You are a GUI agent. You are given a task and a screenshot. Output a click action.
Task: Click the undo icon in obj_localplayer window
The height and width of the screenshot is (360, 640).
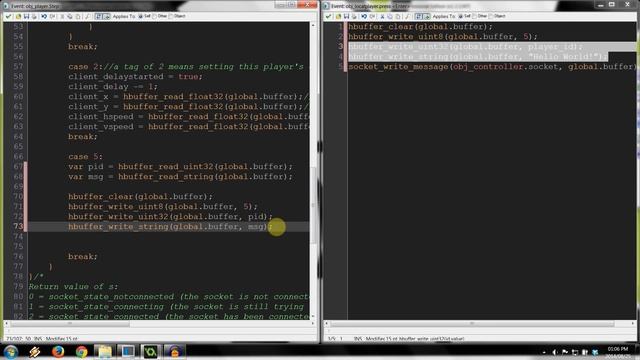(x=364, y=16)
